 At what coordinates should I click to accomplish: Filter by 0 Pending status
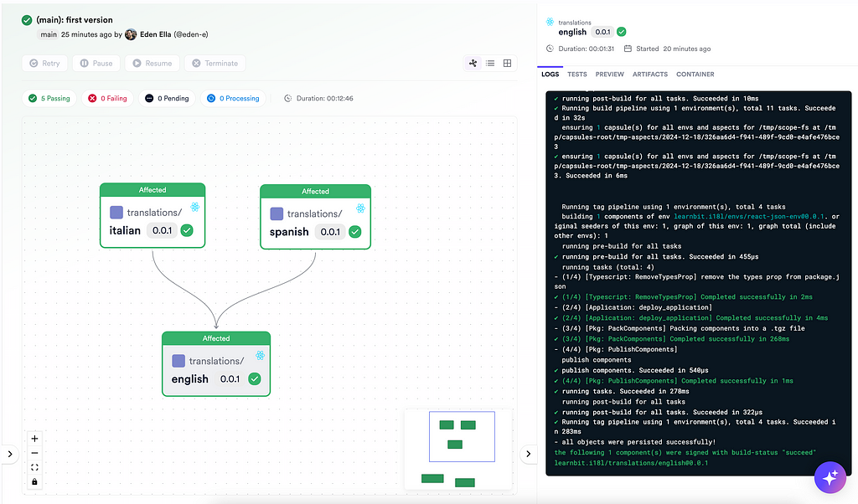[x=167, y=99]
